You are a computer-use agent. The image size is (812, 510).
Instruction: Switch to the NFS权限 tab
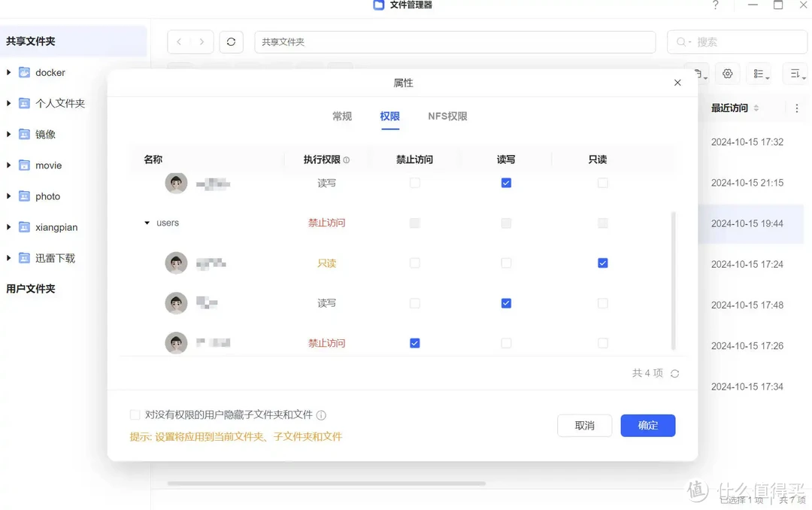click(x=447, y=117)
